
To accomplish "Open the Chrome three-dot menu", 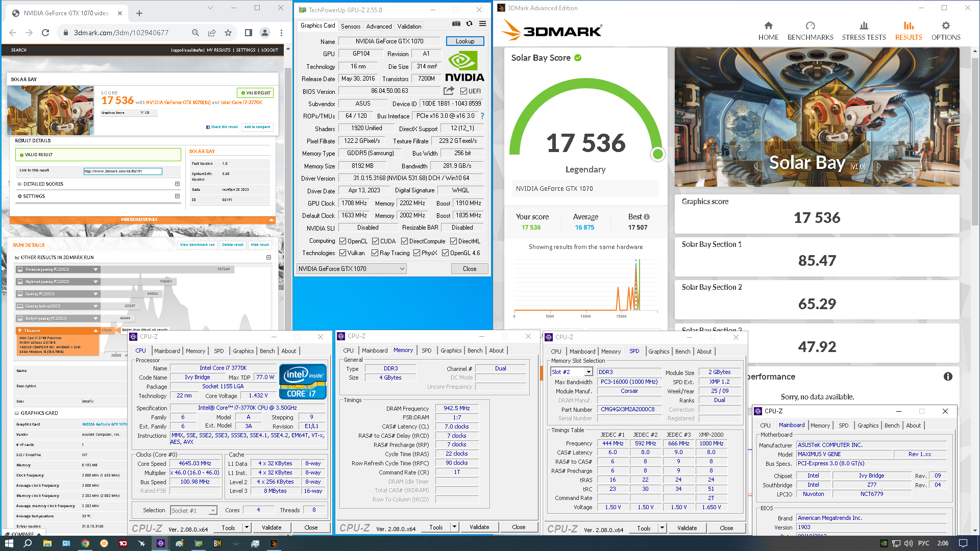I will tap(281, 33).
